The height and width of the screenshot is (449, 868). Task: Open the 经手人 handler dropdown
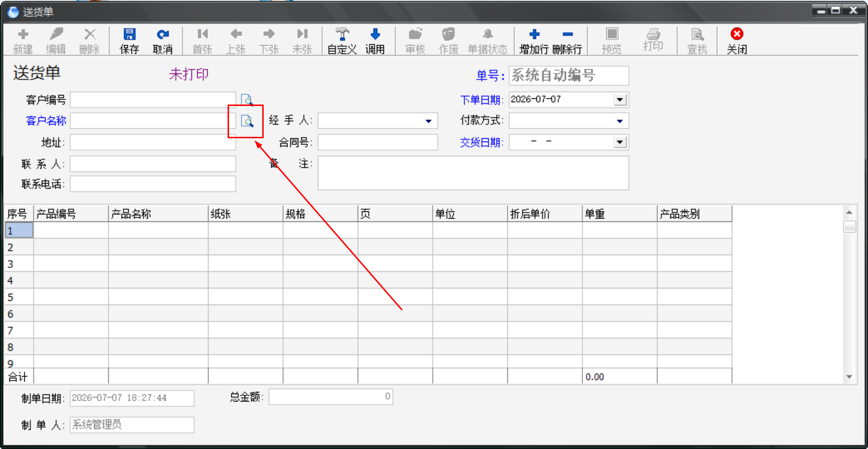(x=429, y=121)
